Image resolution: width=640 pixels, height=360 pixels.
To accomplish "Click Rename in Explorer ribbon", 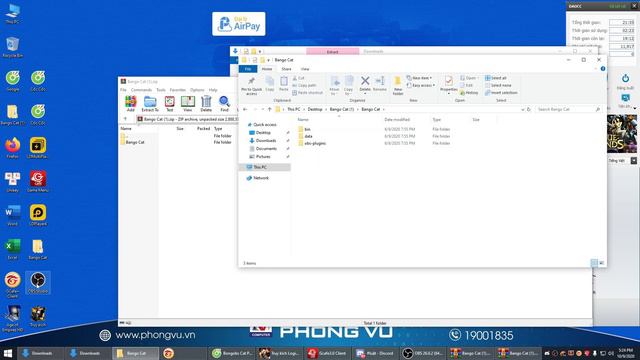I will pos(380,84).
